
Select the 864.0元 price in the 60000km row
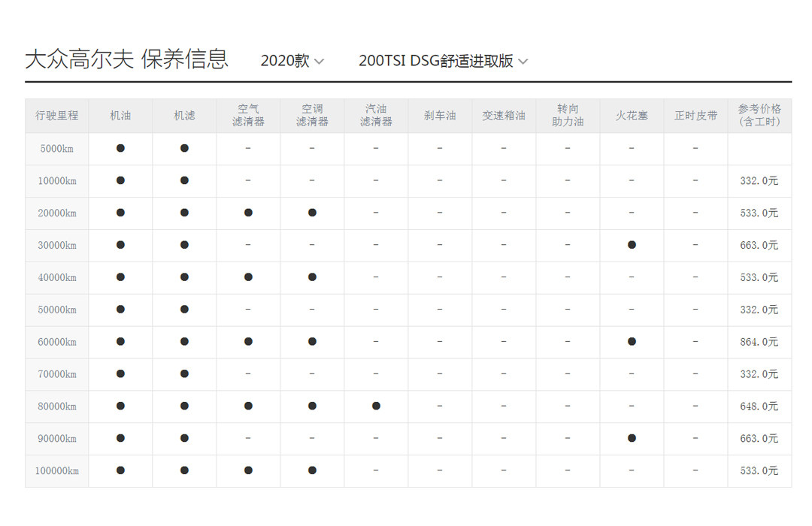759,342
